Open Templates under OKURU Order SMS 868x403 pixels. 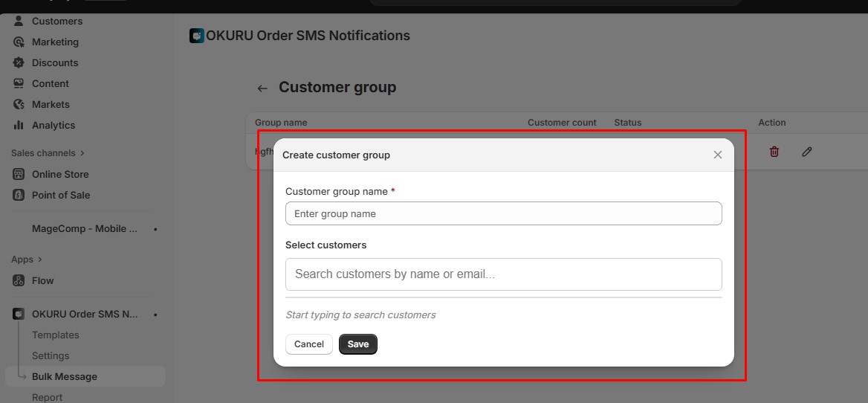point(55,335)
